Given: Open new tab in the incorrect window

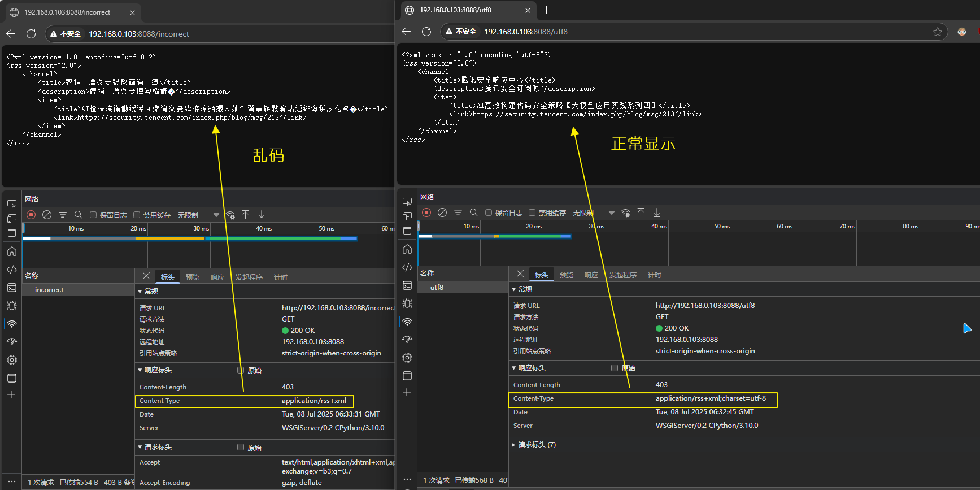Looking at the screenshot, I should [x=151, y=12].
